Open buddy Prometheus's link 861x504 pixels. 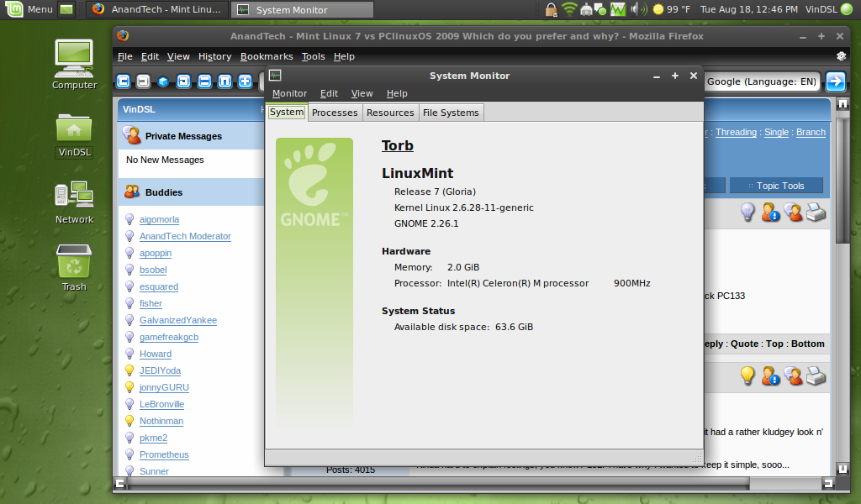(164, 454)
